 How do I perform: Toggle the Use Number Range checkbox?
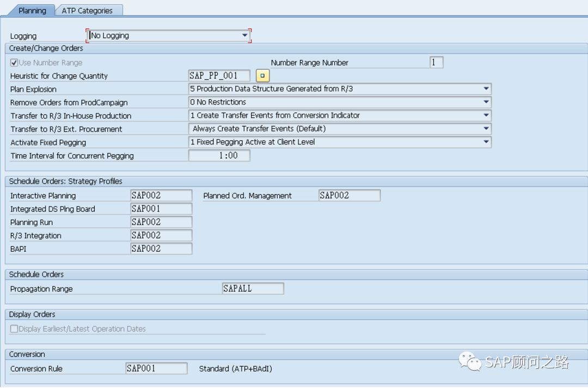coord(14,63)
